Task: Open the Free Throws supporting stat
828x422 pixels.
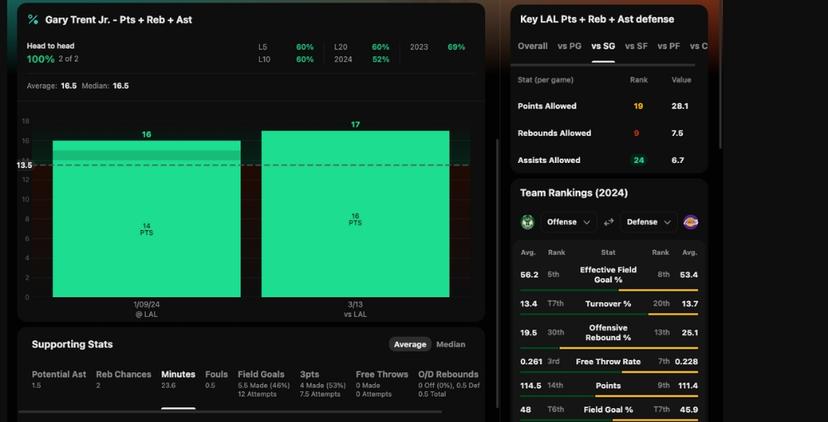Action: pos(382,383)
